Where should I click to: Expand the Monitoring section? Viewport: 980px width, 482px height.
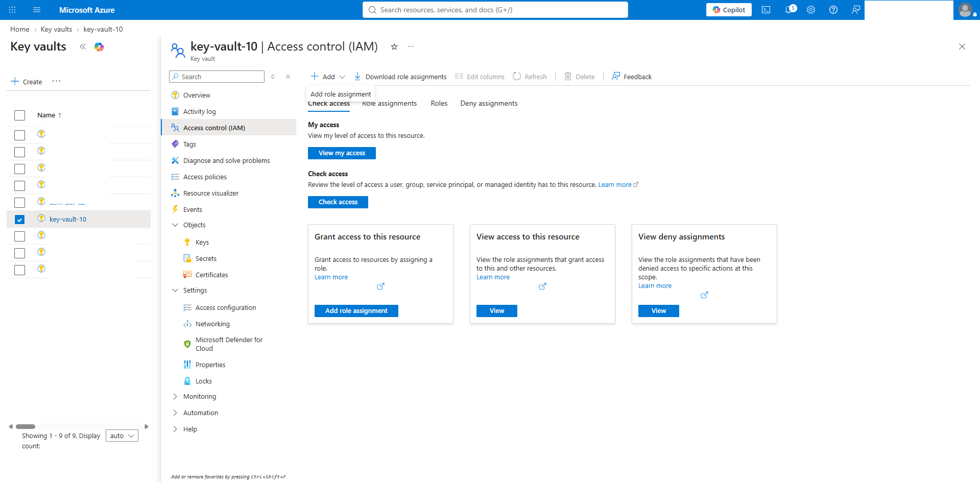tap(175, 396)
